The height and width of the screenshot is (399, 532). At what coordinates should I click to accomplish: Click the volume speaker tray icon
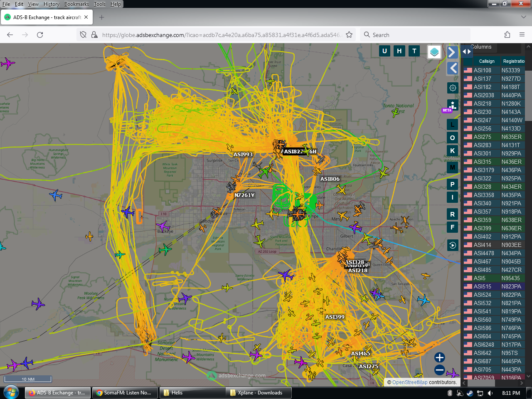490,393
